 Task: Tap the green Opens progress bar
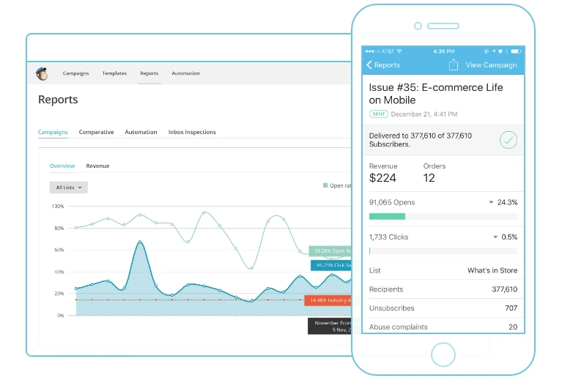point(387,216)
